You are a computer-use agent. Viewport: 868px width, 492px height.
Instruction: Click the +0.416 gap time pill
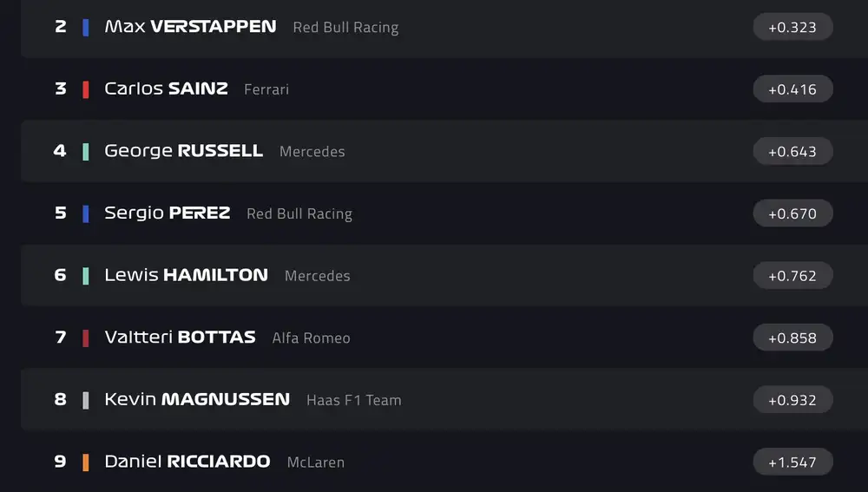click(x=792, y=89)
